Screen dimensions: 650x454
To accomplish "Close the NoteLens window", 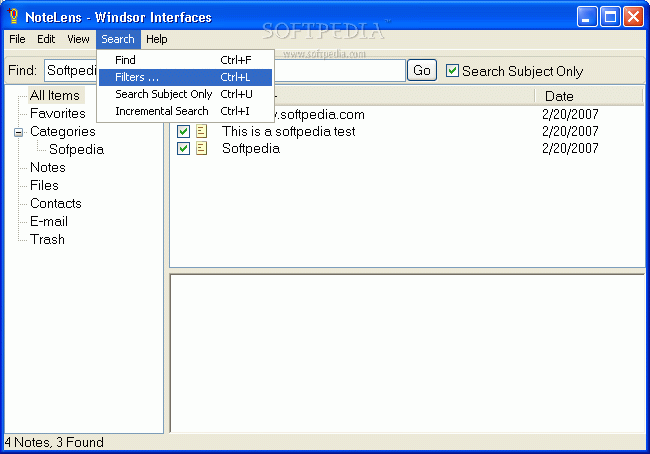I will coord(633,17).
